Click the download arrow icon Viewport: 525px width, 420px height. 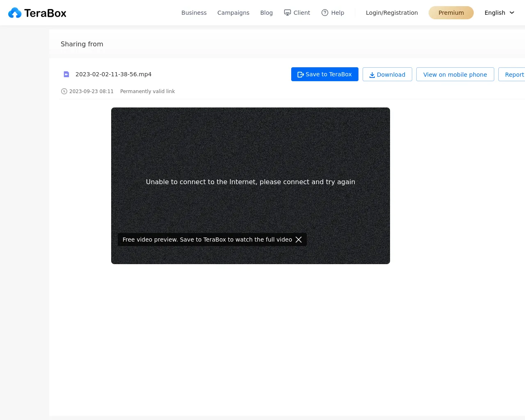372,75
